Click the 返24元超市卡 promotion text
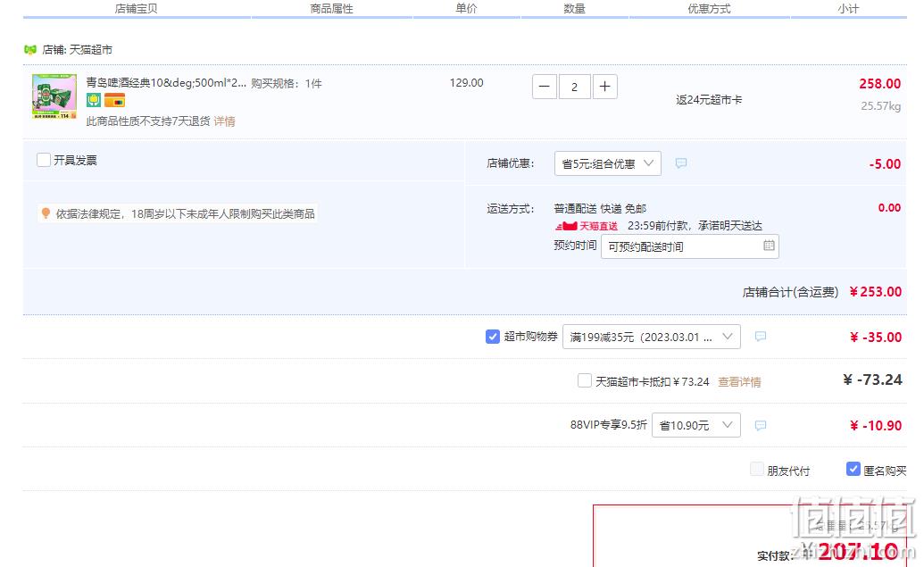The height and width of the screenshot is (567, 924). [x=709, y=100]
